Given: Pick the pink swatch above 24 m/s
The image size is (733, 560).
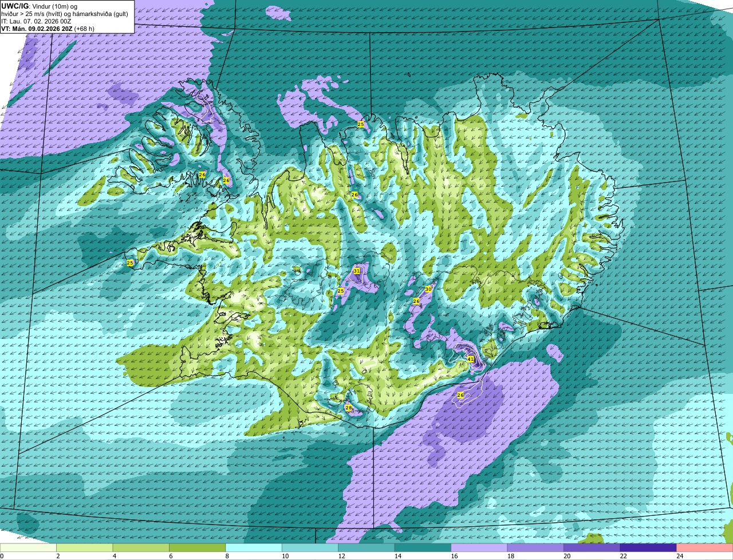Looking at the screenshot, I should coord(705,547).
